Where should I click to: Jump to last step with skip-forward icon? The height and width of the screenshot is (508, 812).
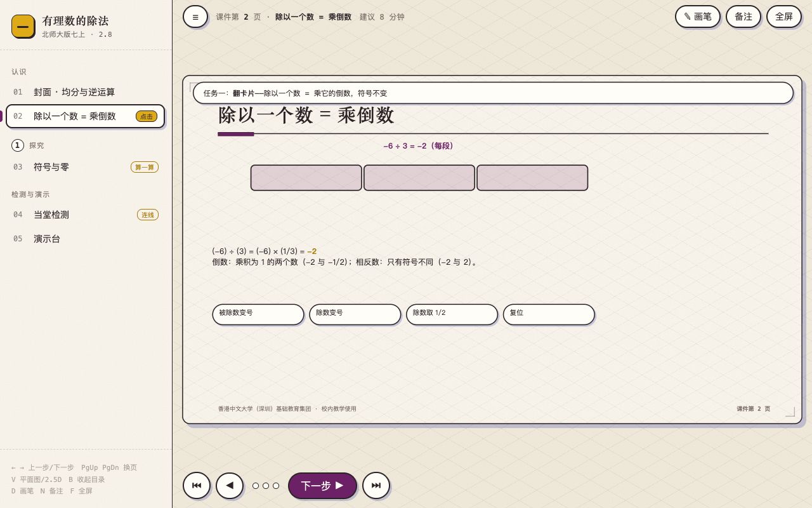(x=376, y=486)
